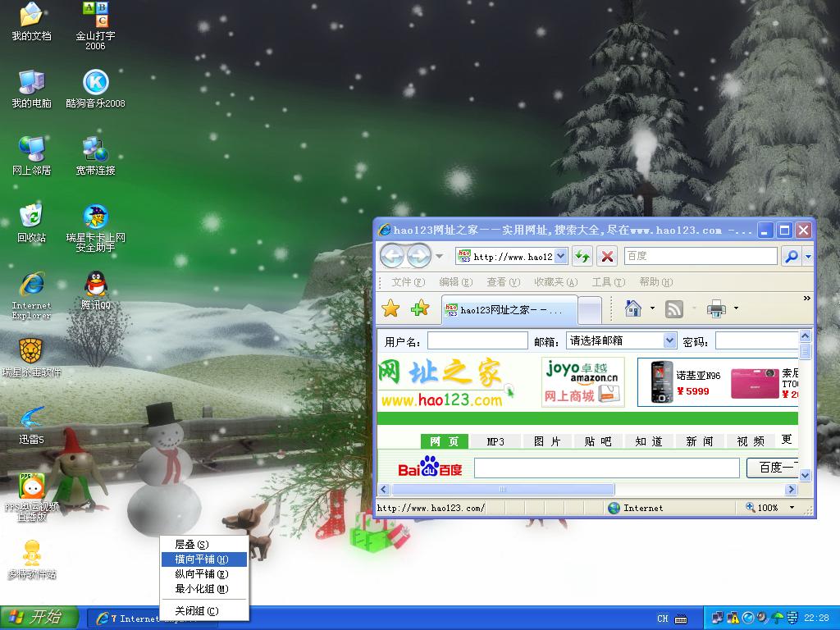Open the 我的文档 desktop icon

click(32, 21)
